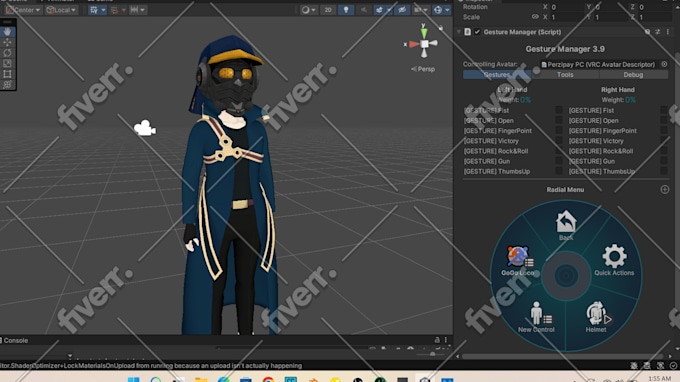Open Gesture Manager script help icon
This screenshot has width=680, height=382.
tap(647, 32)
